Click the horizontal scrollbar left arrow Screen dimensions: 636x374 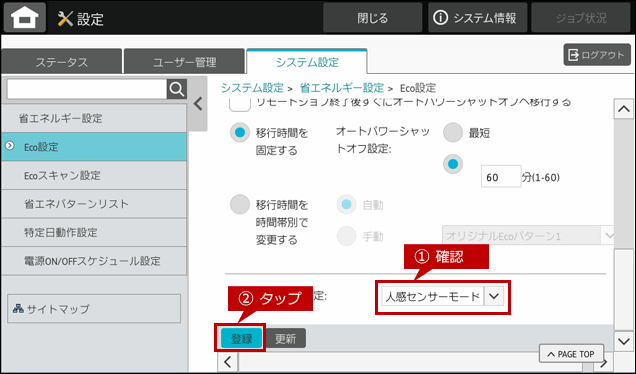[228, 362]
